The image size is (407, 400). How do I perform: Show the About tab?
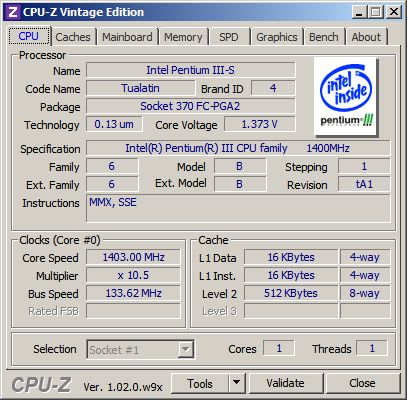[x=366, y=37]
